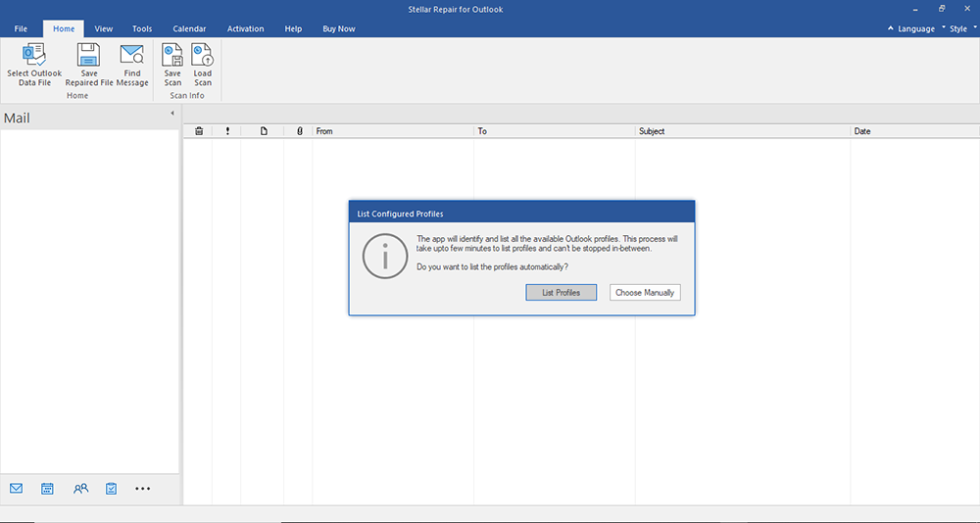Minimize the Stellar Repair window
The width and height of the screenshot is (980, 523).
coord(915,10)
